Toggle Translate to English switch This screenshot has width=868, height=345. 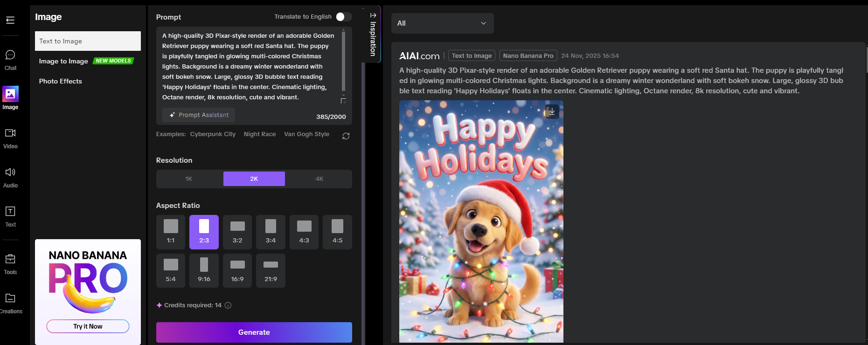click(344, 17)
